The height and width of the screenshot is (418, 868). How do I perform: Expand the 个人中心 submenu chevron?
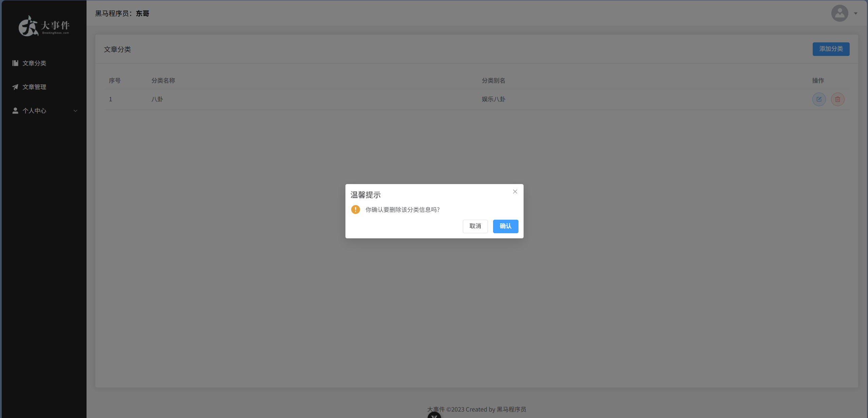75,111
